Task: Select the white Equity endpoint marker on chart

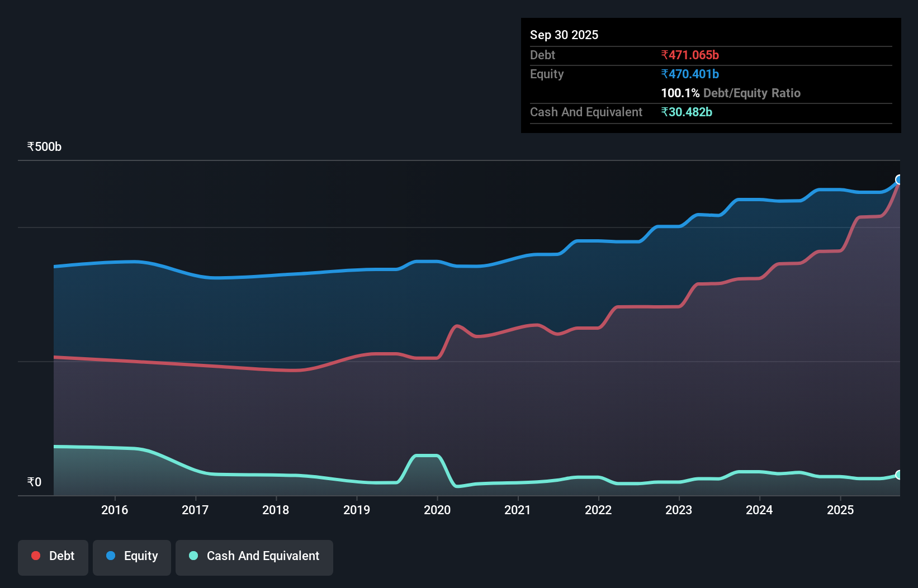Action: pyautogui.click(x=899, y=179)
